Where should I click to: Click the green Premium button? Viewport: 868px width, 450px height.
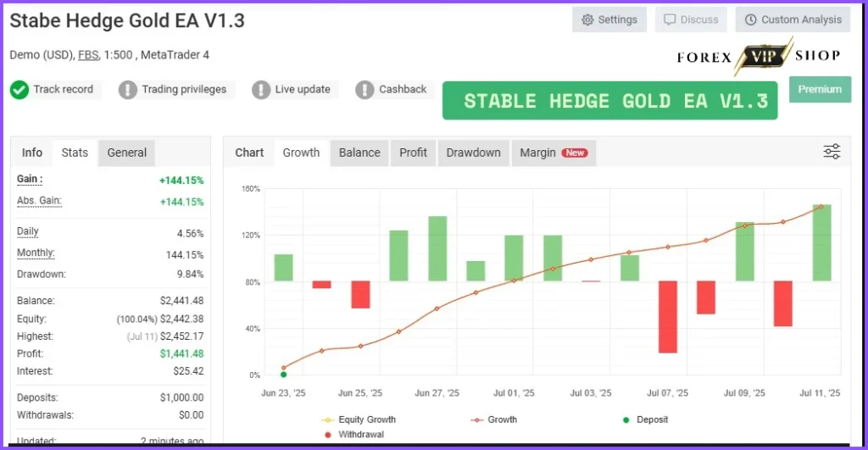(x=820, y=89)
